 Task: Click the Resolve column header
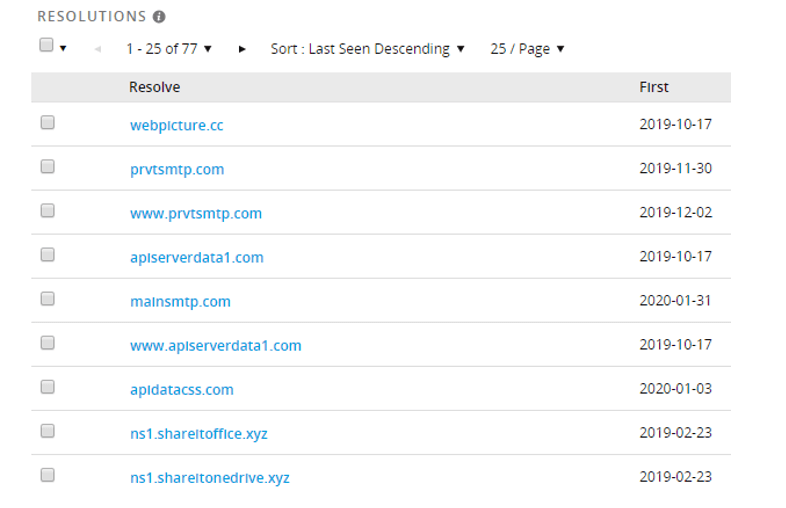pos(154,87)
